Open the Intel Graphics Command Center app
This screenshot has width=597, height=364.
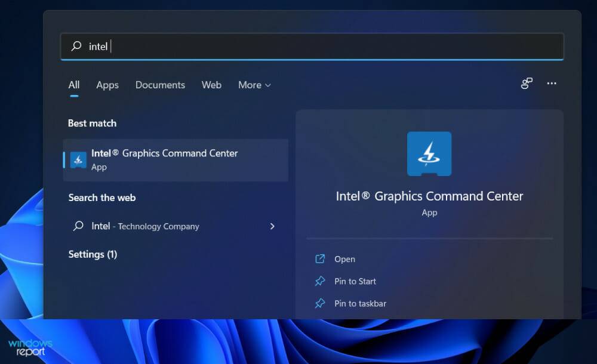click(344, 259)
